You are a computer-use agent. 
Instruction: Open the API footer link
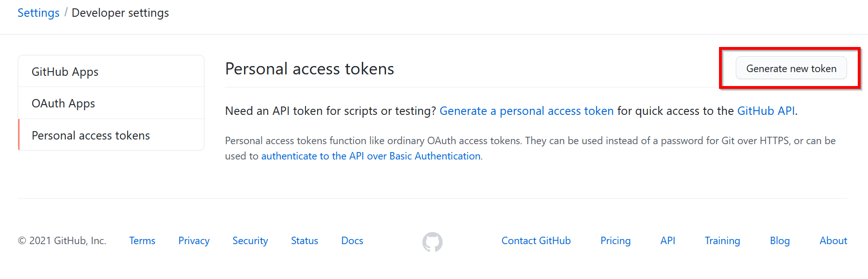(668, 241)
